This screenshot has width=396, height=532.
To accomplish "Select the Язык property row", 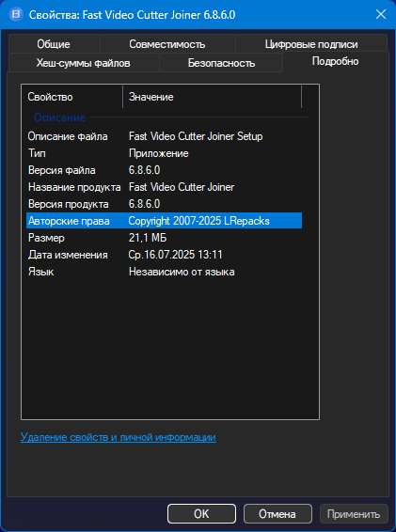I will click(164, 272).
